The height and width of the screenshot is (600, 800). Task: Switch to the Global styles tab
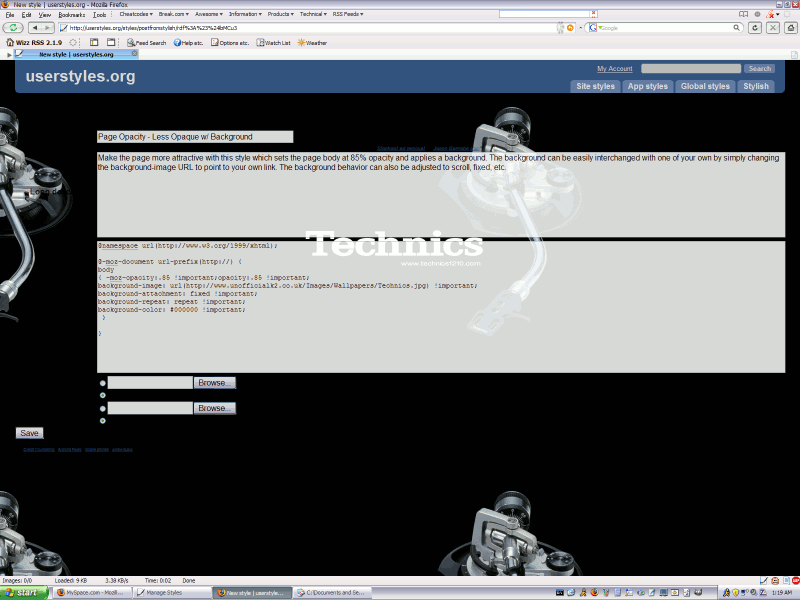[705, 86]
